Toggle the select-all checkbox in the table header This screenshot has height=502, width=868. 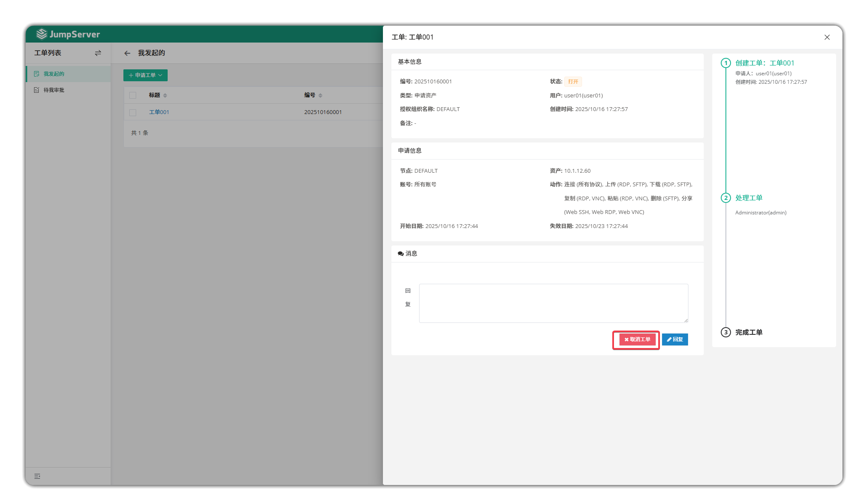pyautogui.click(x=133, y=95)
